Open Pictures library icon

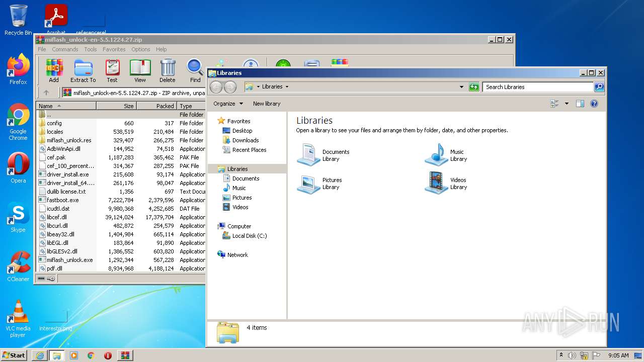click(x=308, y=184)
